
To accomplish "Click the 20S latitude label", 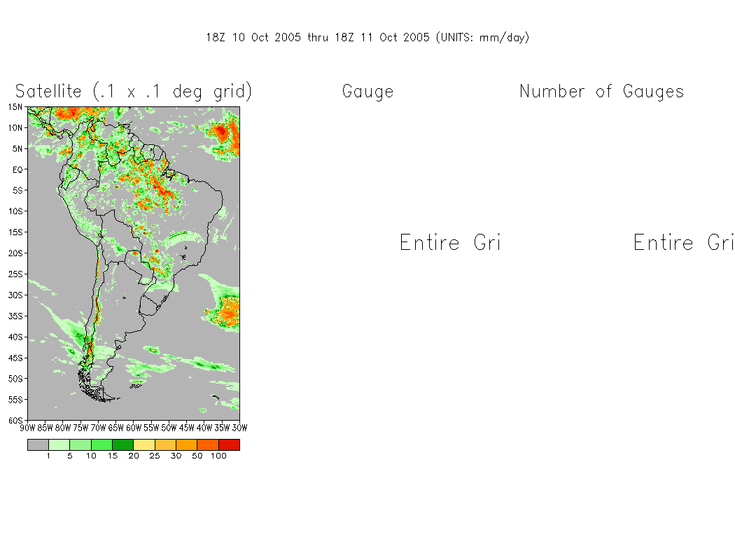I will click(15, 253).
